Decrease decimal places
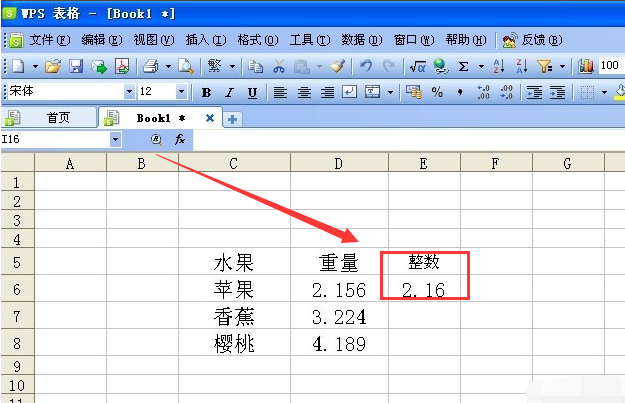 pos(507,92)
